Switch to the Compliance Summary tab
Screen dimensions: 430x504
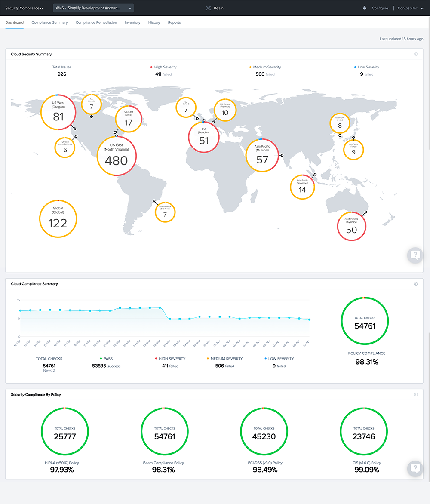(x=49, y=22)
